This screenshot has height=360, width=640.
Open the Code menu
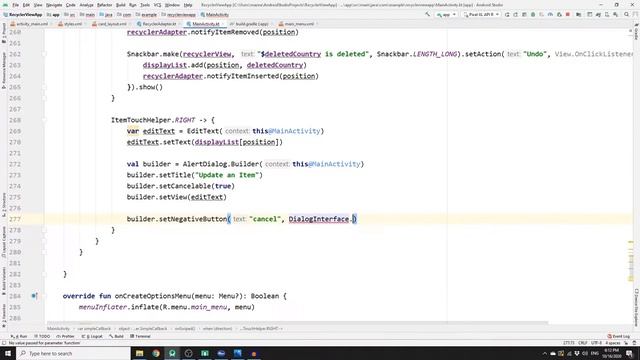click(x=71, y=5)
